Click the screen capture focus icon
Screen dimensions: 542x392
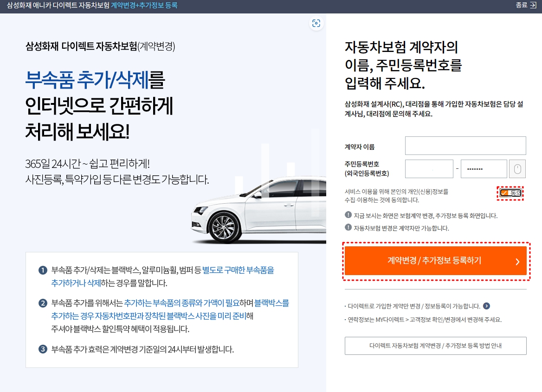316,23
